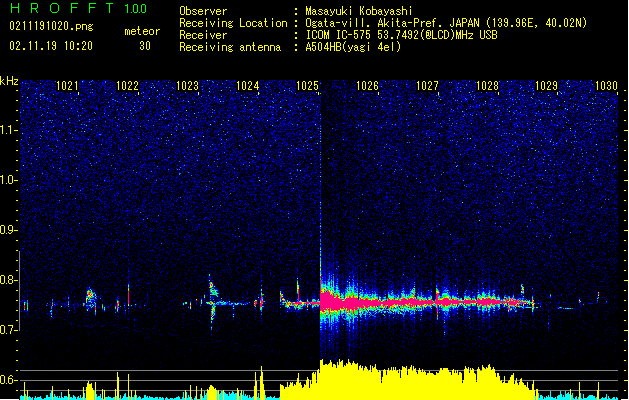The image size is (629, 400).
Task: Click the 1028 time marker
Action: click(487, 86)
